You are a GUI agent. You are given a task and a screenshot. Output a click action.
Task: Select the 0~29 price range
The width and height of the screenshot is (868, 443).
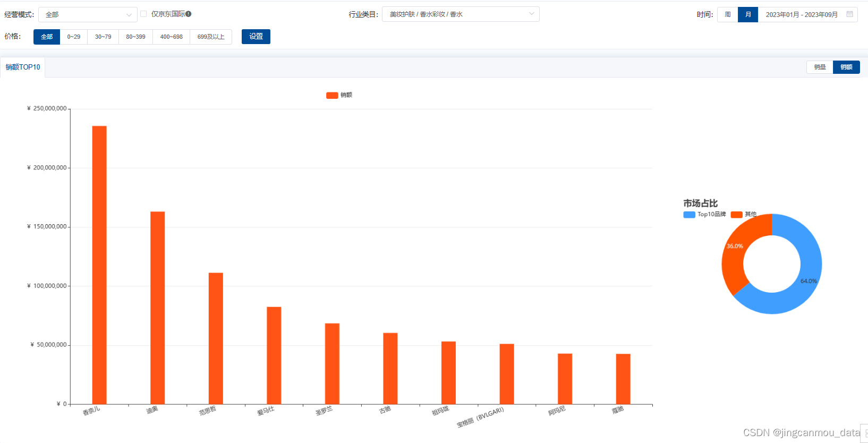pyautogui.click(x=74, y=37)
